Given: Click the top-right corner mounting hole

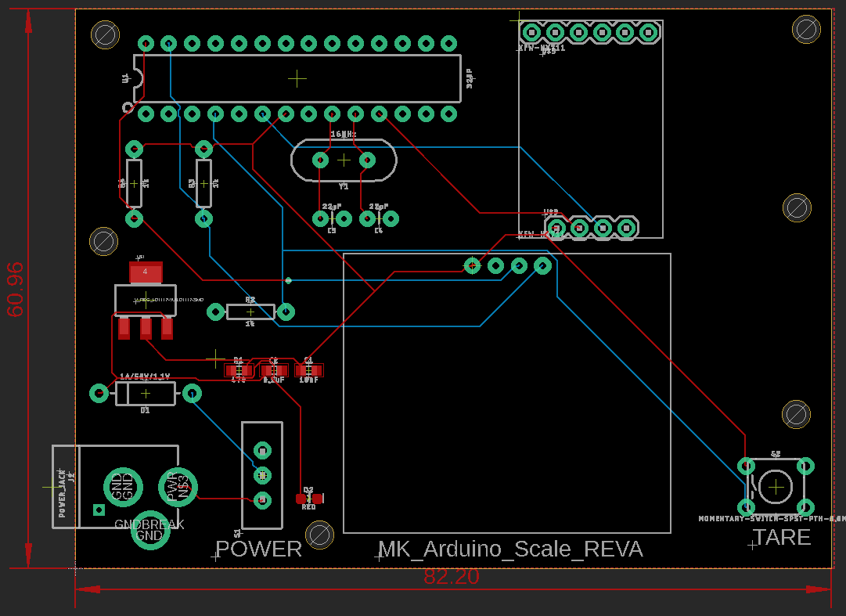Looking at the screenshot, I should coord(806,29).
